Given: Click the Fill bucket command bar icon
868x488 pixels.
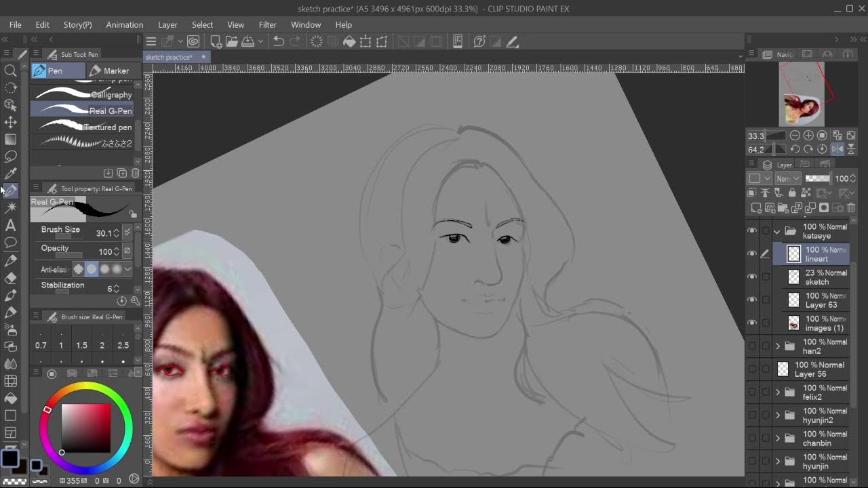Looking at the screenshot, I should pyautogui.click(x=349, y=42).
